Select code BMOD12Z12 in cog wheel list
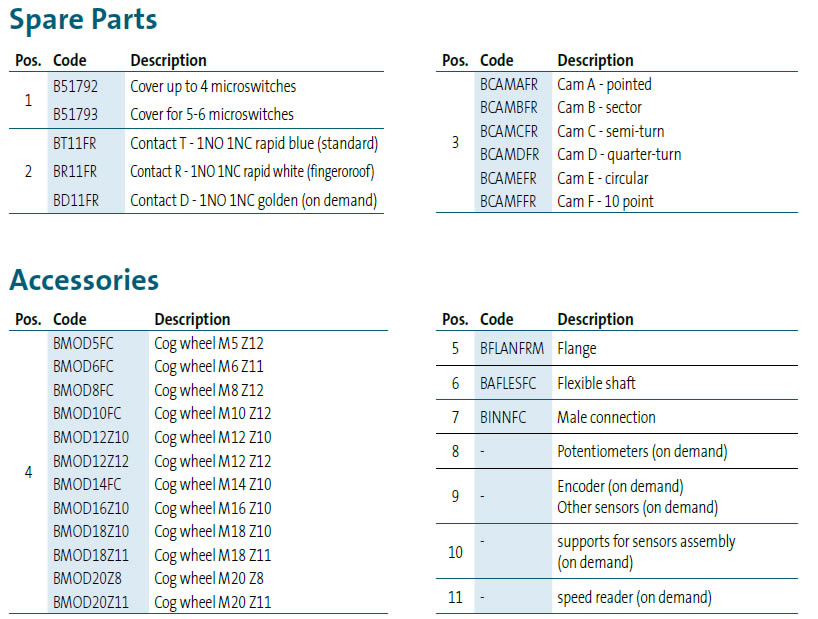The width and height of the screenshot is (818, 619). [x=91, y=461]
